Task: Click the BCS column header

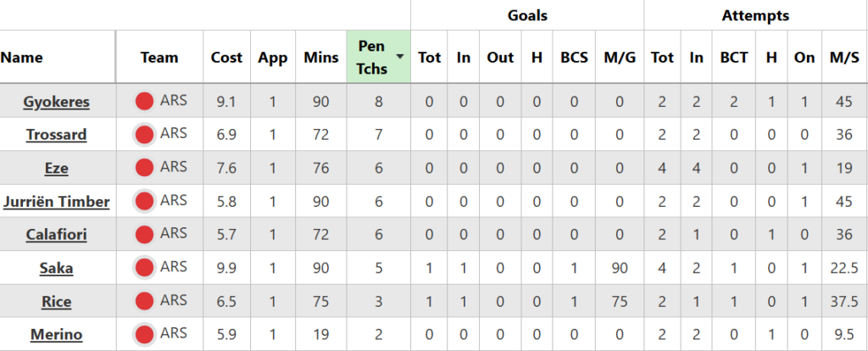Action: coord(574,57)
